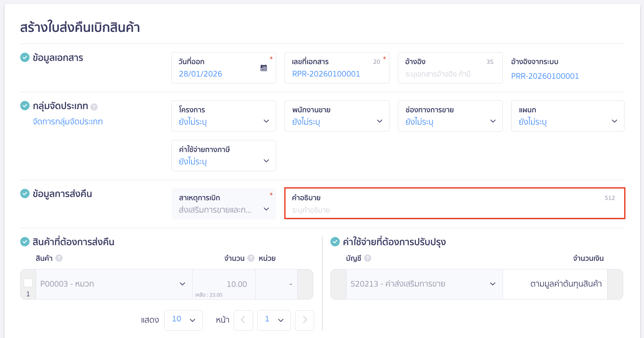Open referenced document PRR-20260100001

(x=545, y=76)
